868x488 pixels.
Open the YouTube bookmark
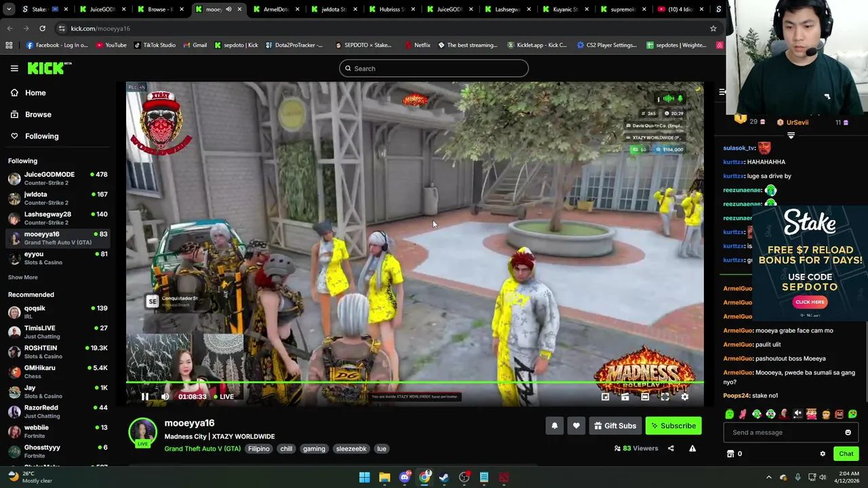[x=111, y=45]
